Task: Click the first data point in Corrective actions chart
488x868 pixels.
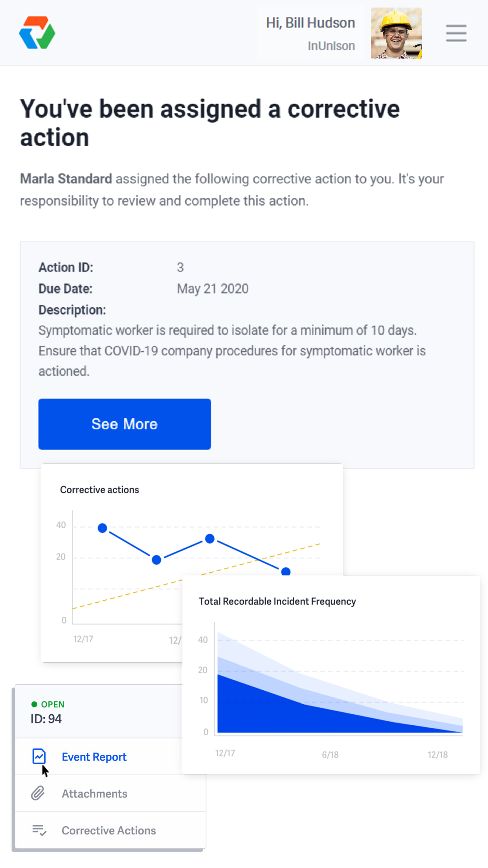Action: click(103, 528)
